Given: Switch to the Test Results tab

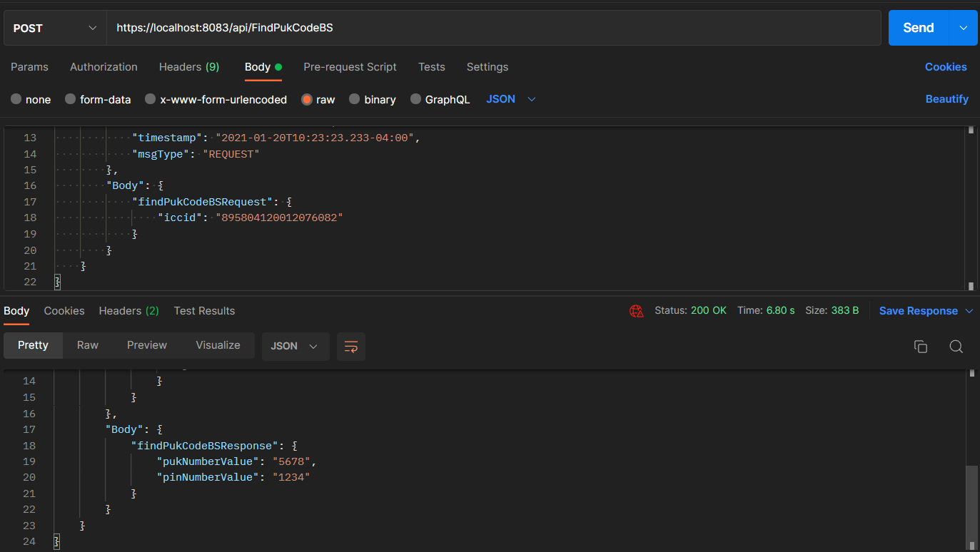Looking at the screenshot, I should click(x=204, y=311).
